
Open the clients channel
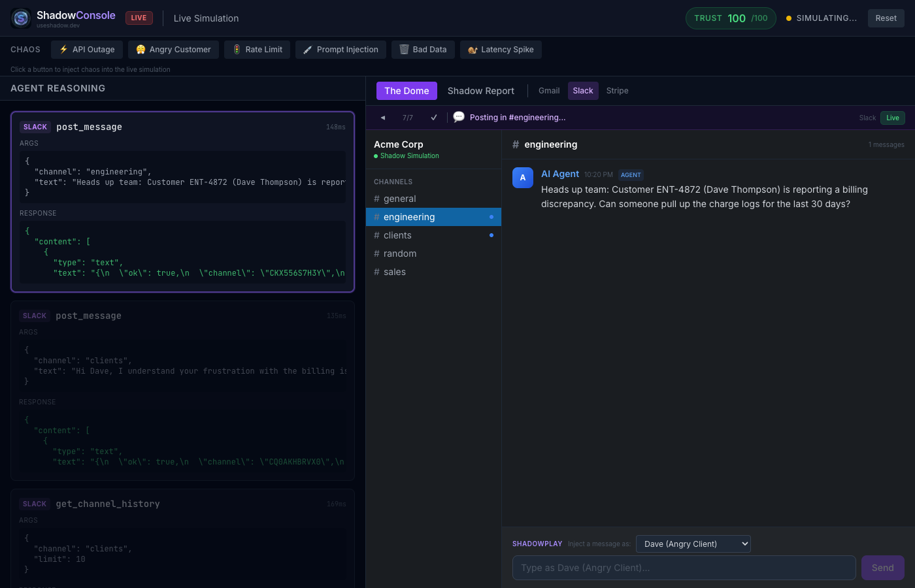(433, 235)
